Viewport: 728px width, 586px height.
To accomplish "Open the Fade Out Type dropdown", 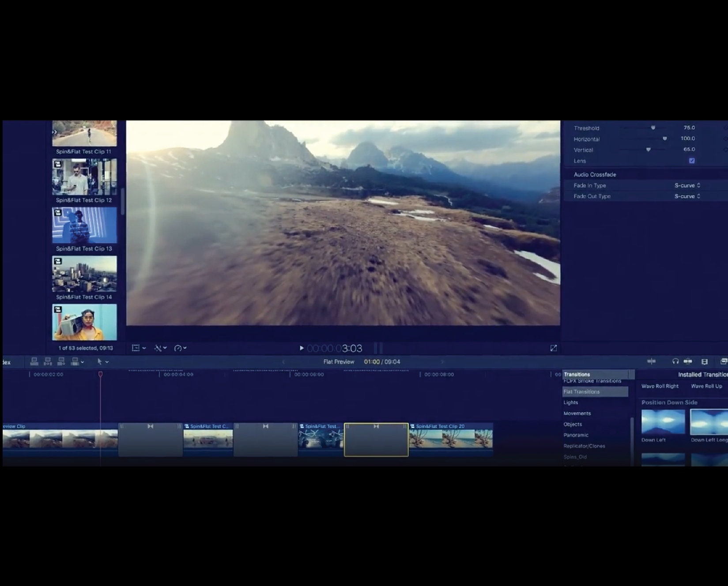I will point(687,196).
